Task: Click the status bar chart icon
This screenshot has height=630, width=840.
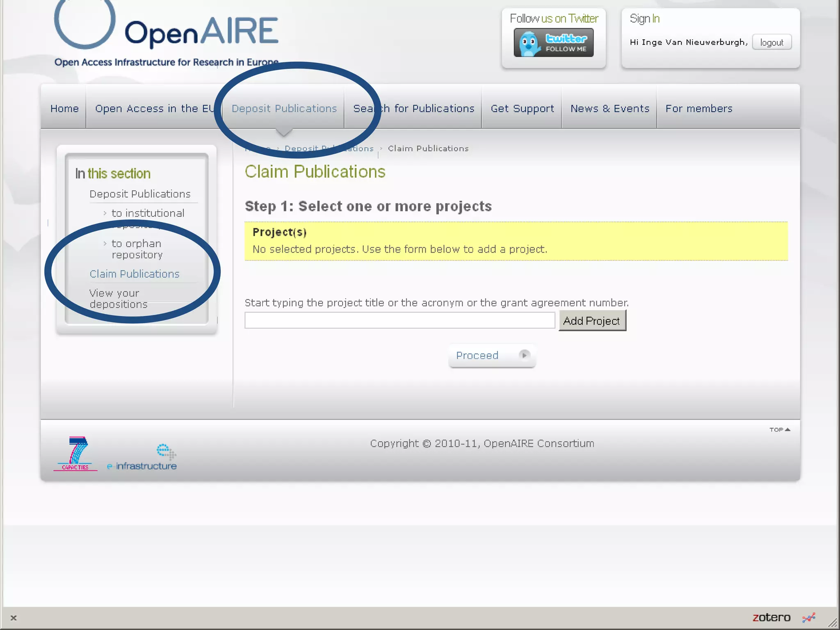Action: point(809,617)
